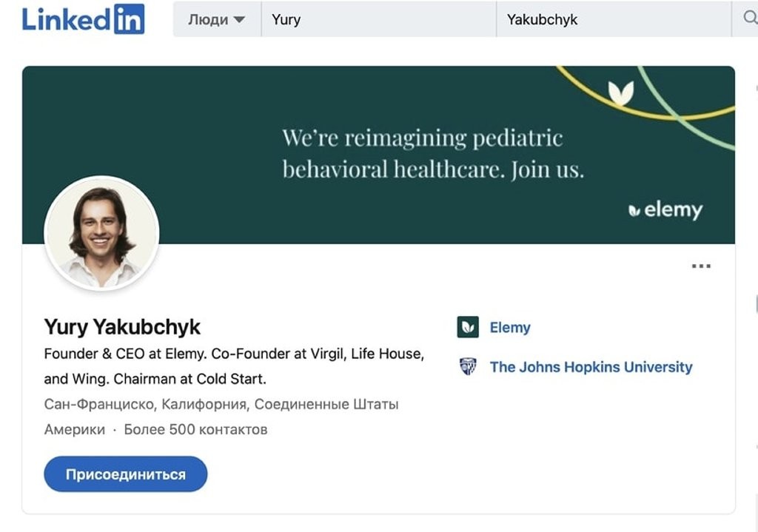The image size is (758, 532).
Task: Open the Люди search filter dropdown
Action: [x=216, y=20]
